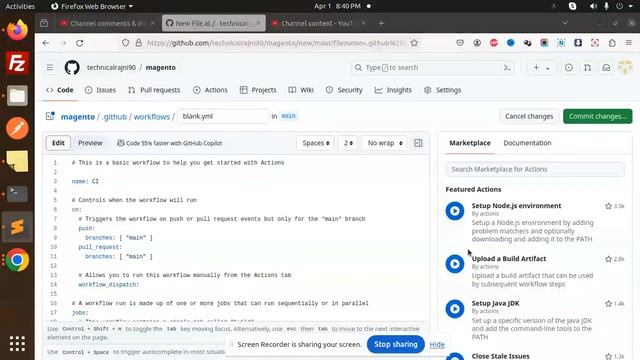The width and height of the screenshot is (640, 360).
Task: Toggle the editor side panel icon
Action: point(418,143)
